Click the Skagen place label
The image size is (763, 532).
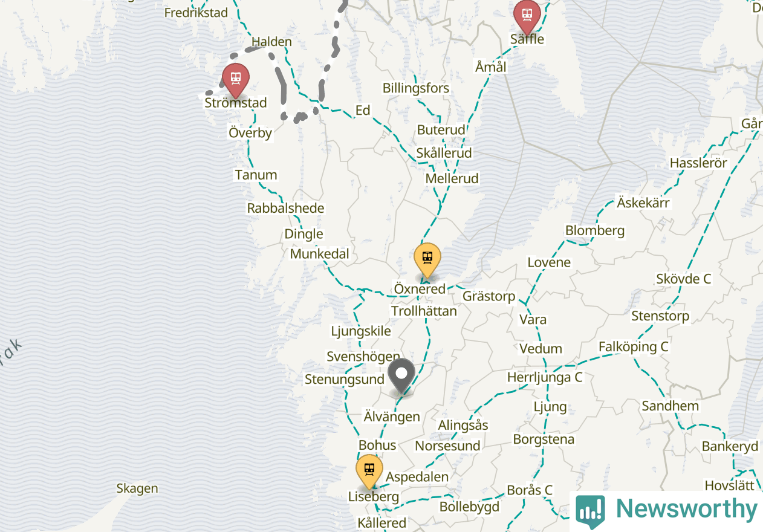tap(137, 488)
